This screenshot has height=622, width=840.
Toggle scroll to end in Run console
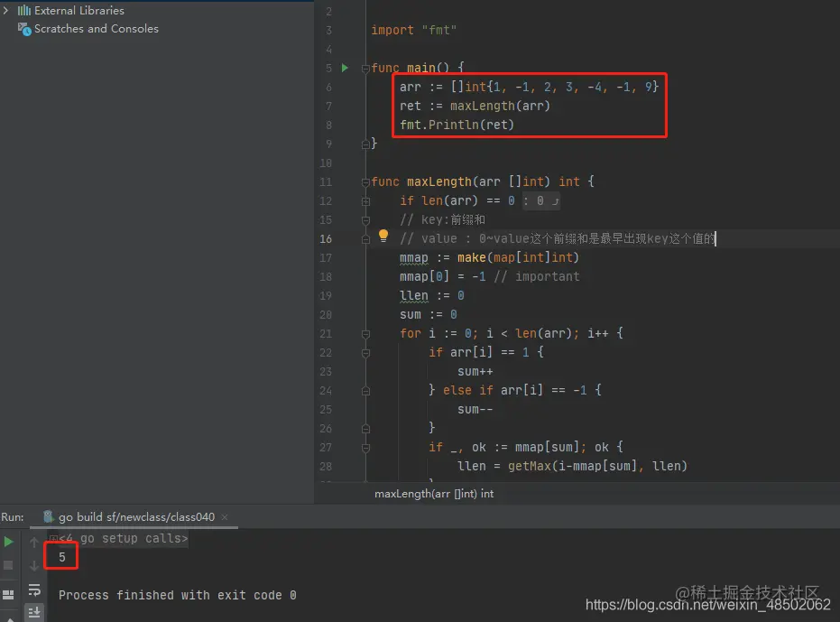[34, 612]
